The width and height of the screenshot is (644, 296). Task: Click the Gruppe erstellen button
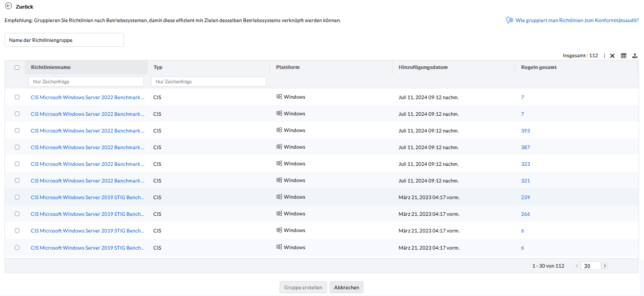tap(303, 287)
